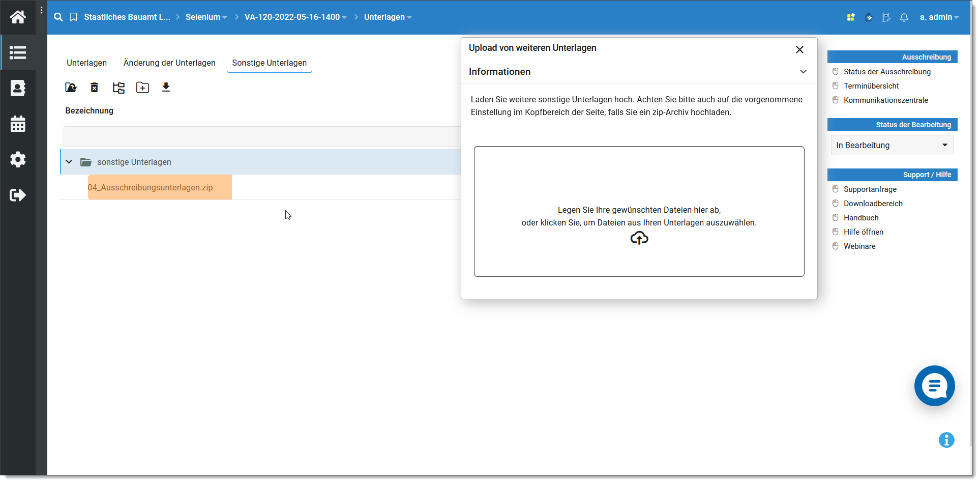Viewport: 980px width, 483px height.
Task: Open the Terminübersicht link
Action: coord(871,86)
